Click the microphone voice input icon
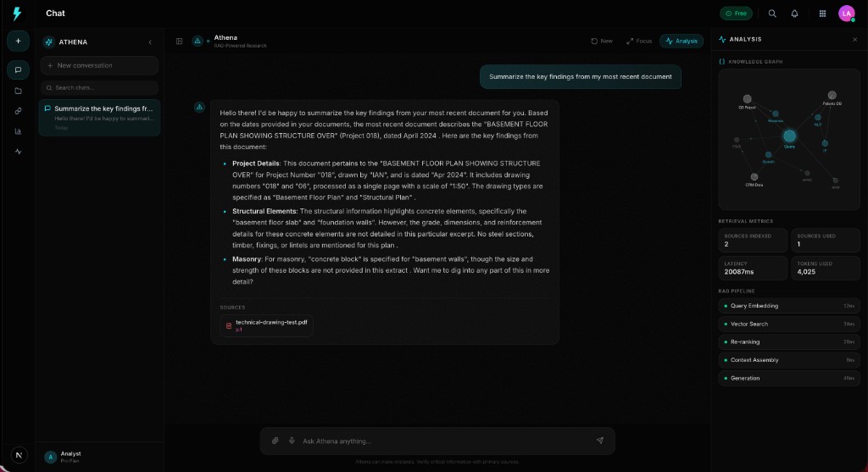The height and width of the screenshot is (472, 868). [292, 441]
